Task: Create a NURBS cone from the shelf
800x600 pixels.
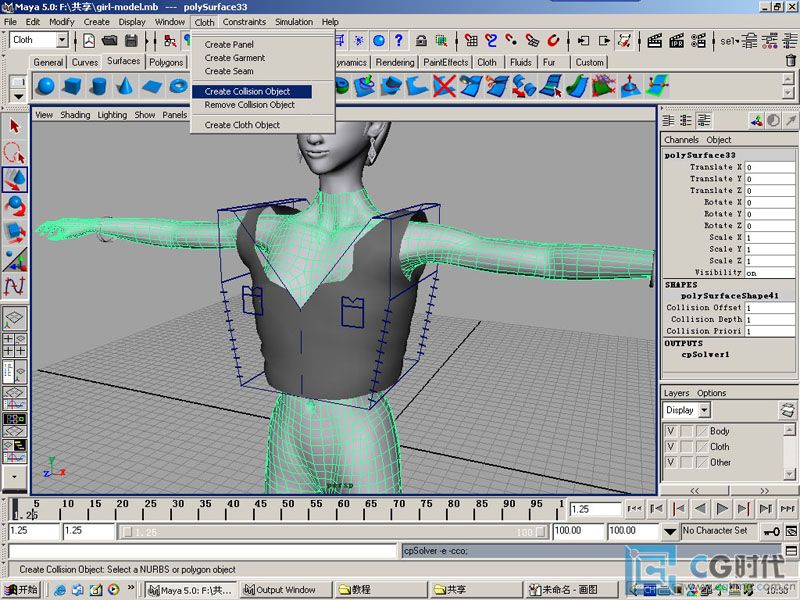Action: pos(125,86)
